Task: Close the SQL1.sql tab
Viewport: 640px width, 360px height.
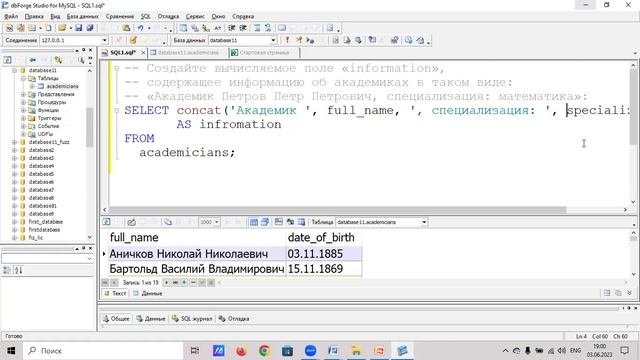Action: 143,53
